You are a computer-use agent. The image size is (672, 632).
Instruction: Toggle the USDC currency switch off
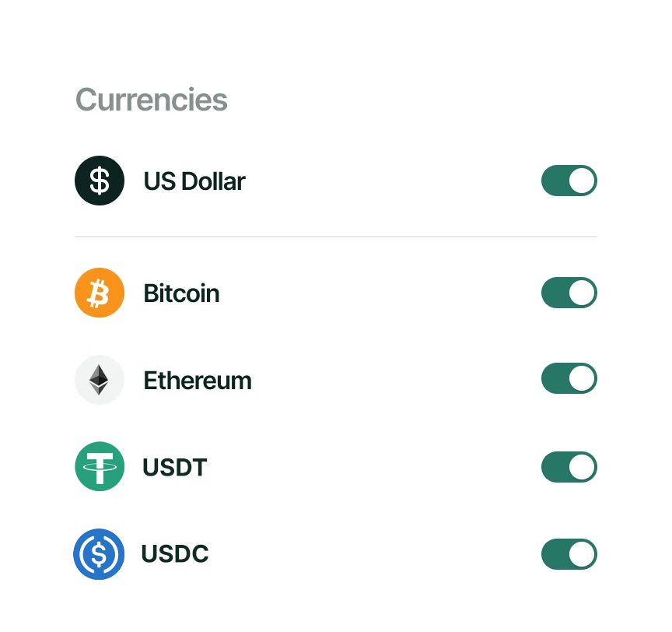point(569,554)
